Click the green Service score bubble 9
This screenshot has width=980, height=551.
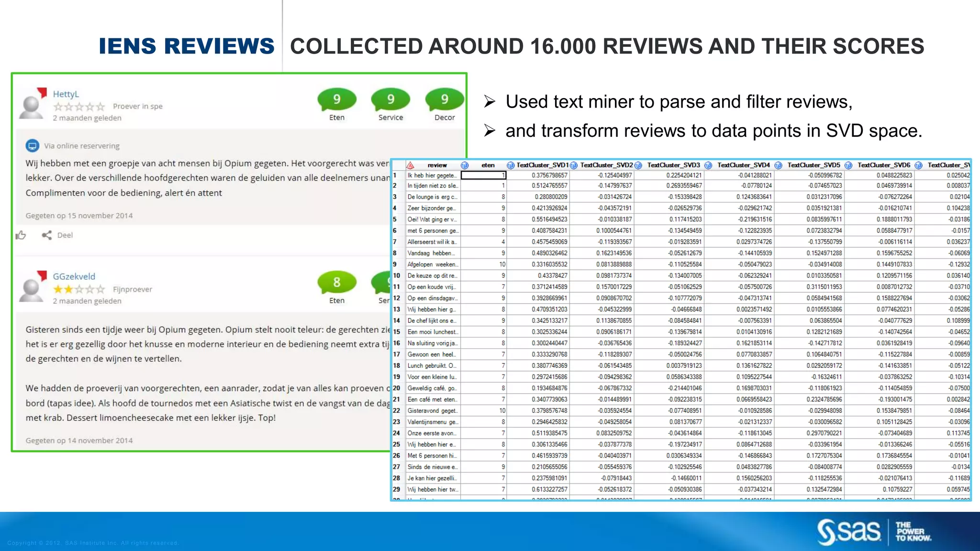tap(390, 99)
